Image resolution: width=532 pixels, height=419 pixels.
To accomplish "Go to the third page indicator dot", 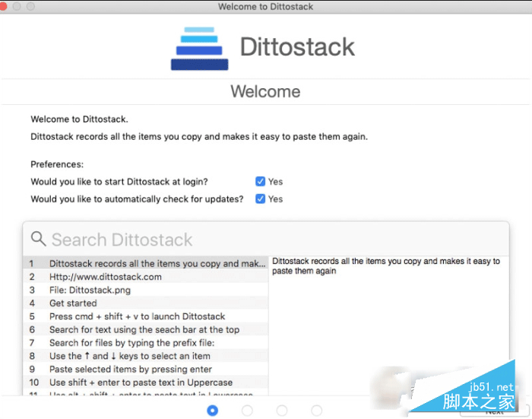I will pyautogui.click(x=282, y=411).
